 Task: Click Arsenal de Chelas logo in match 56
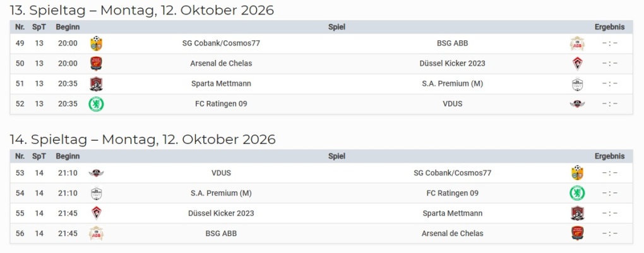click(577, 233)
